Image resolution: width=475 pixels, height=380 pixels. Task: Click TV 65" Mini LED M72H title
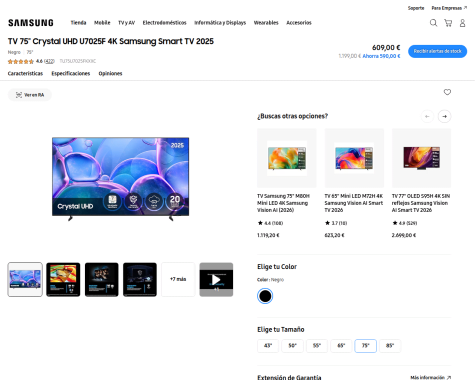click(x=354, y=203)
